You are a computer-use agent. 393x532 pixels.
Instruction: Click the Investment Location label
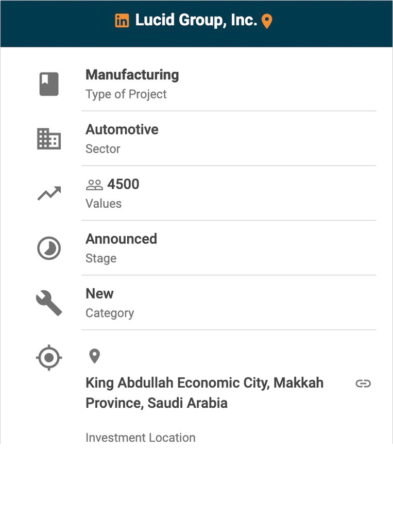(140, 438)
